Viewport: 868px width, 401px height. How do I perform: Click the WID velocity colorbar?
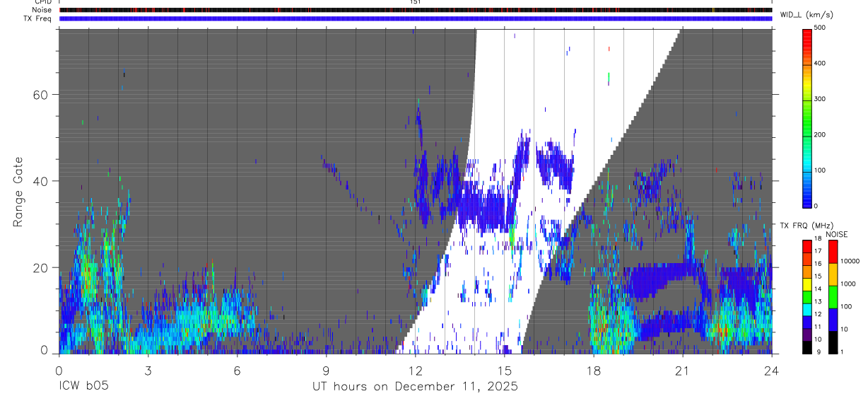tap(808, 117)
